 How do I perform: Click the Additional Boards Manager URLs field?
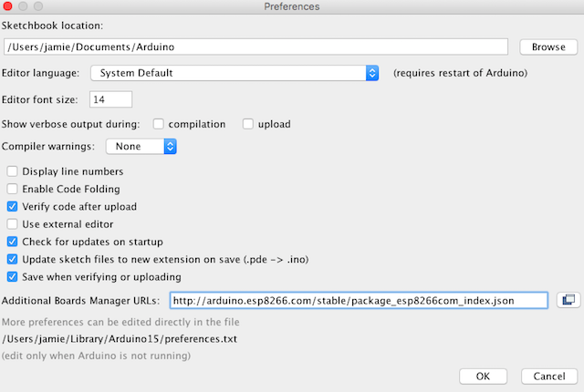pyautogui.click(x=358, y=300)
